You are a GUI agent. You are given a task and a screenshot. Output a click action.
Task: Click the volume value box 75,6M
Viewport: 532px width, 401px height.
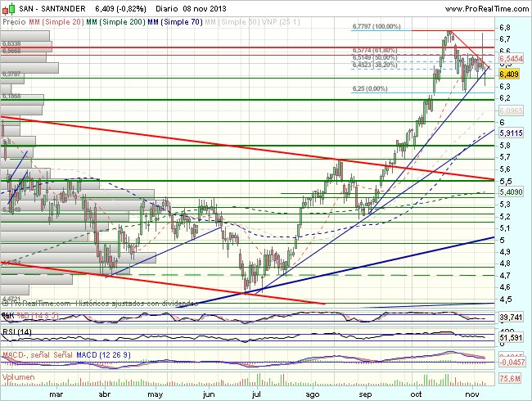click(510, 378)
